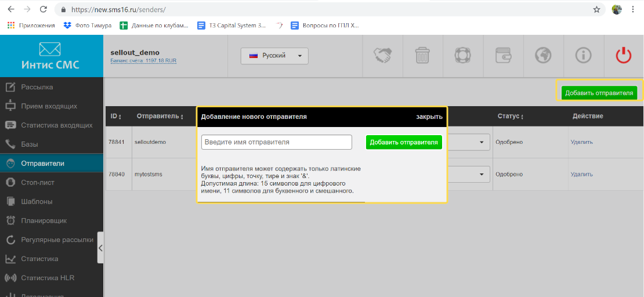The width and height of the screenshot is (644, 297).
Task: Select Отправители in sidebar
Action: click(51, 164)
